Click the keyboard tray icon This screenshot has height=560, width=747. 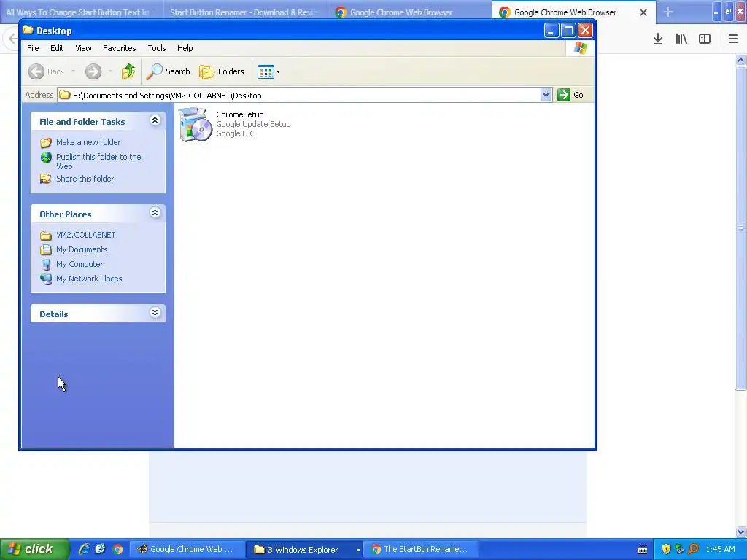(x=643, y=550)
